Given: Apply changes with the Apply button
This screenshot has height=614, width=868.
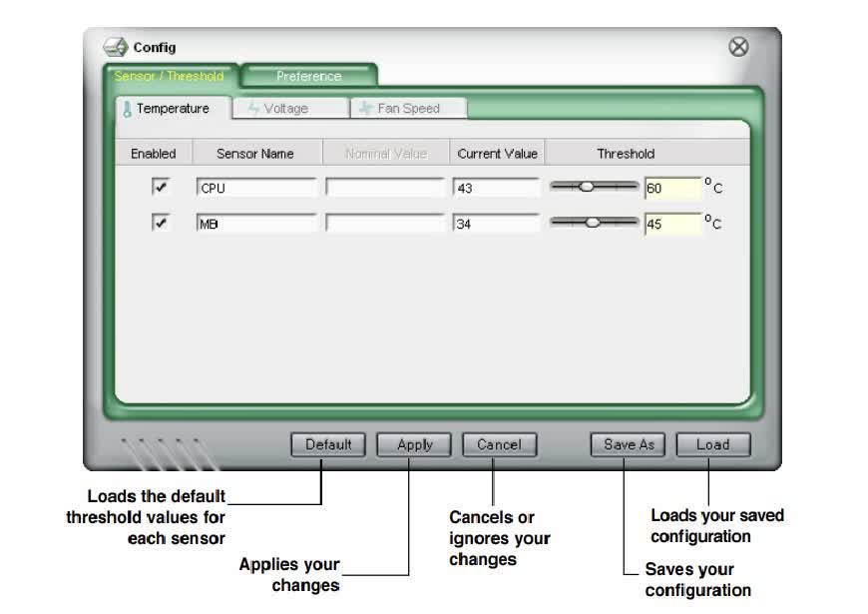Looking at the screenshot, I should (414, 444).
